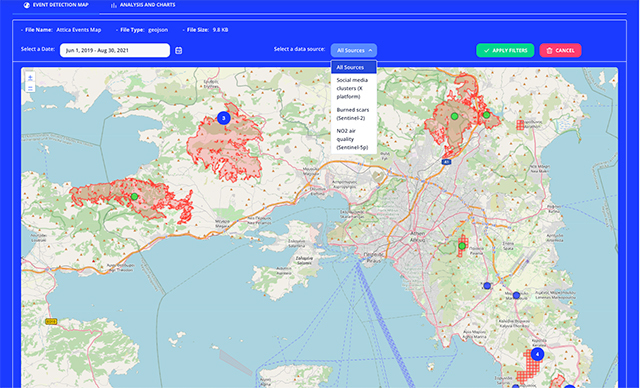The height and width of the screenshot is (388, 640).
Task: Zoom in with the map plus control
Action: click(30, 78)
